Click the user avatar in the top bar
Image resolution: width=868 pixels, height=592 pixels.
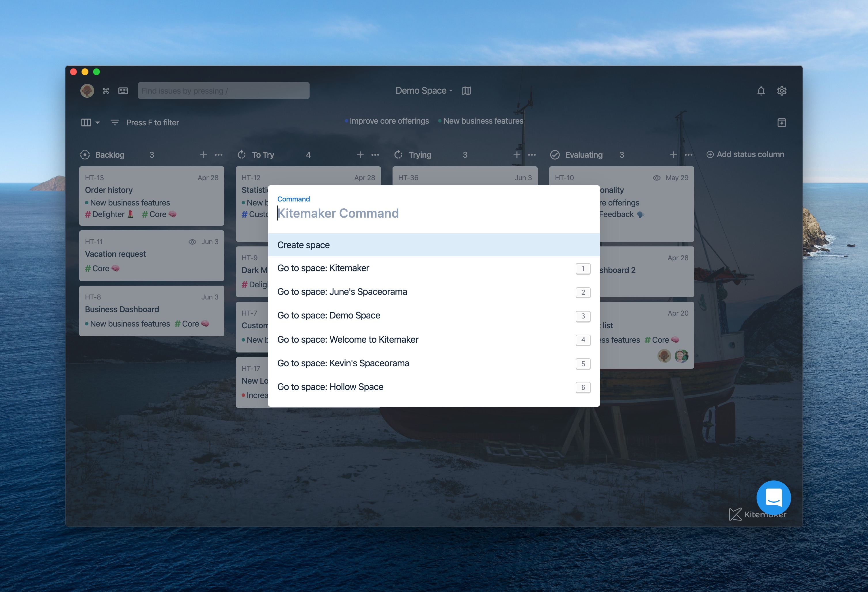87,91
